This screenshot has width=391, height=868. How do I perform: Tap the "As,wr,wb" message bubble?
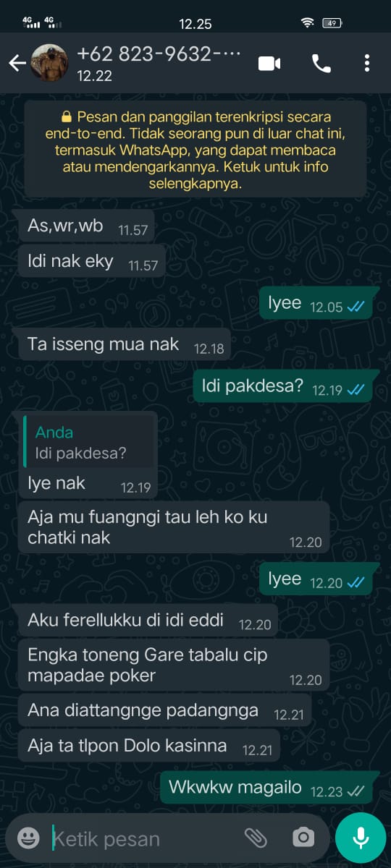click(86, 226)
